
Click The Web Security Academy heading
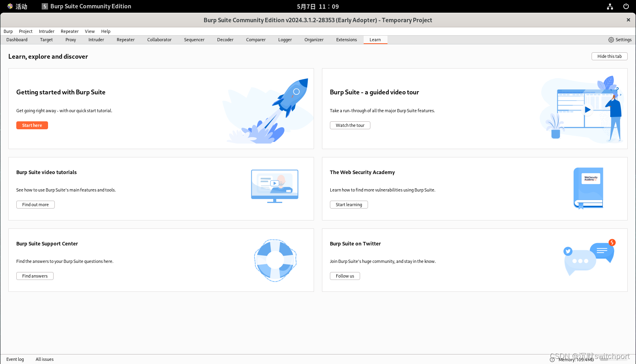click(x=362, y=172)
